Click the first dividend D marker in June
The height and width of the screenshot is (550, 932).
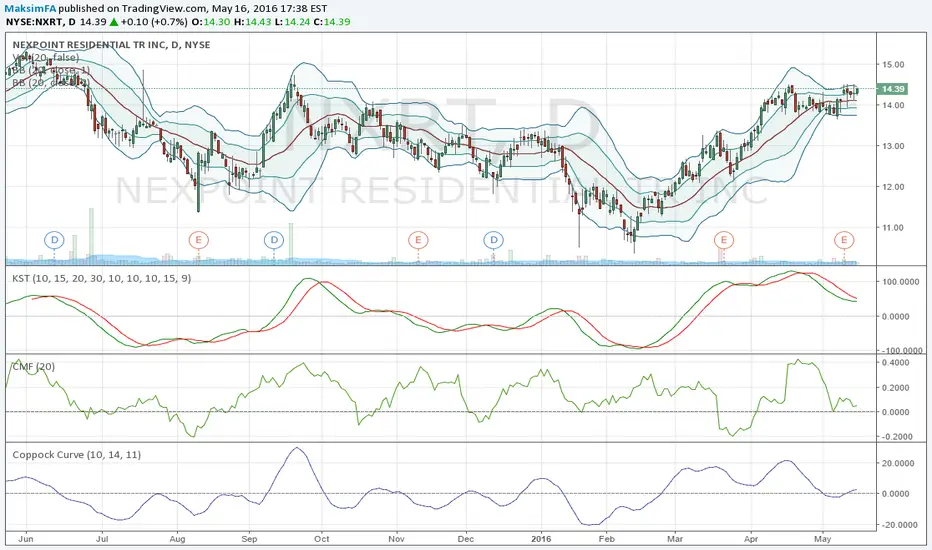point(54,240)
